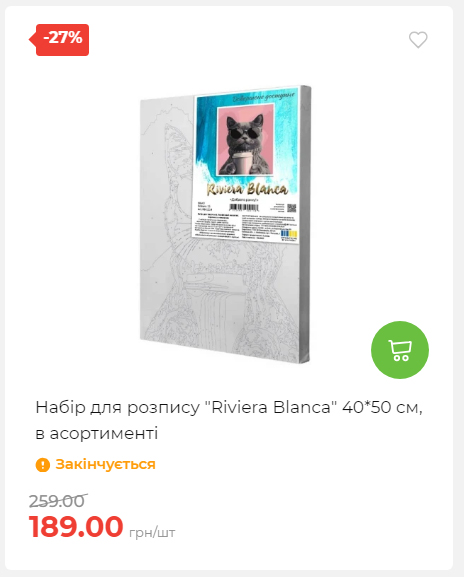
Task: Click the red current price 189.00
Action: tap(76, 527)
